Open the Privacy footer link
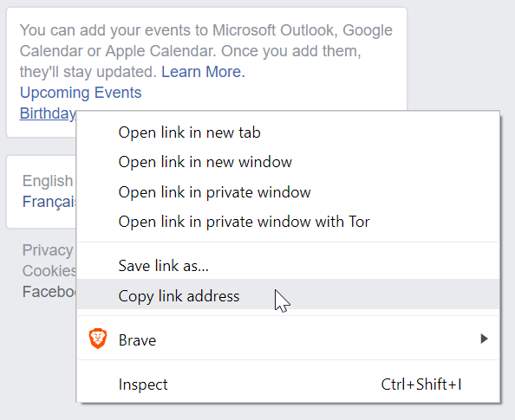The width and height of the screenshot is (515, 420). tap(48, 250)
